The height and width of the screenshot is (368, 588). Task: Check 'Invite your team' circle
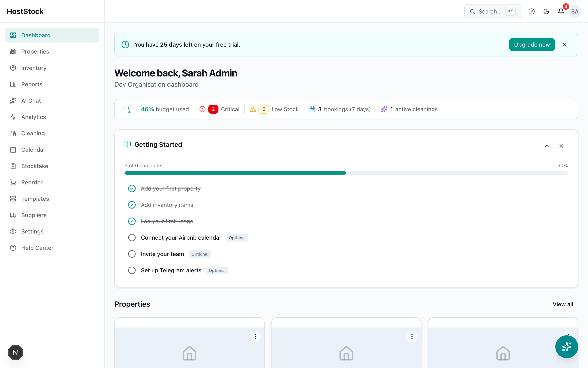click(x=132, y=254)
